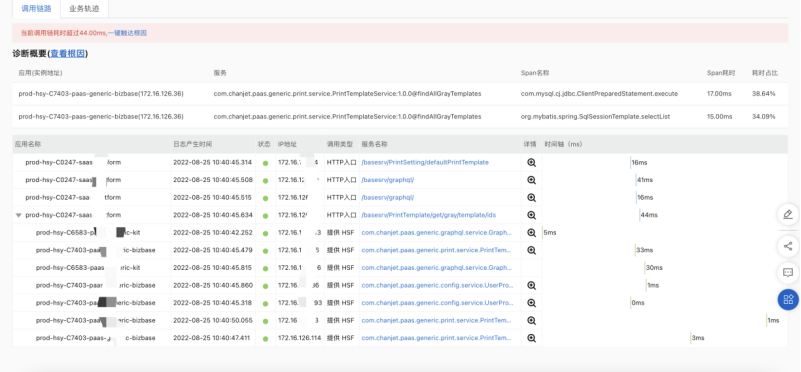Image resolution: width=801 pixels, height=372 pixels.
Task: Click the 调用类型 column header
Action: click(x=340, y=144)
